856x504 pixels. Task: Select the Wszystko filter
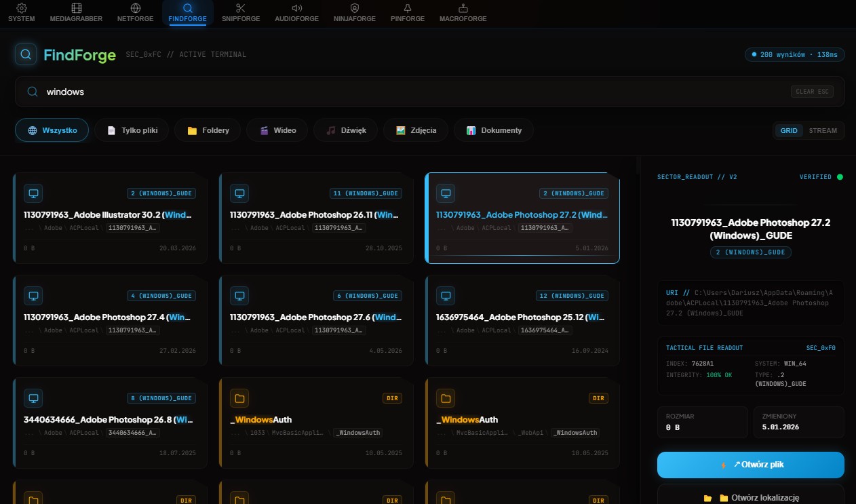[x=52, y=130]
